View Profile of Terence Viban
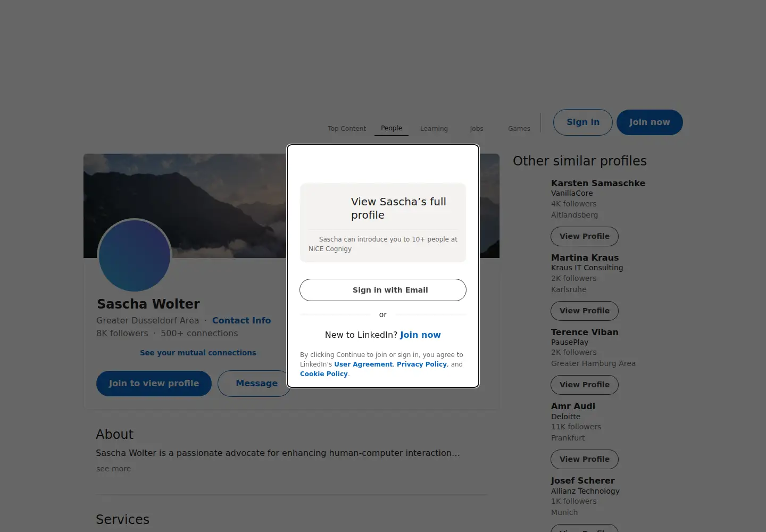 point(585,385)
